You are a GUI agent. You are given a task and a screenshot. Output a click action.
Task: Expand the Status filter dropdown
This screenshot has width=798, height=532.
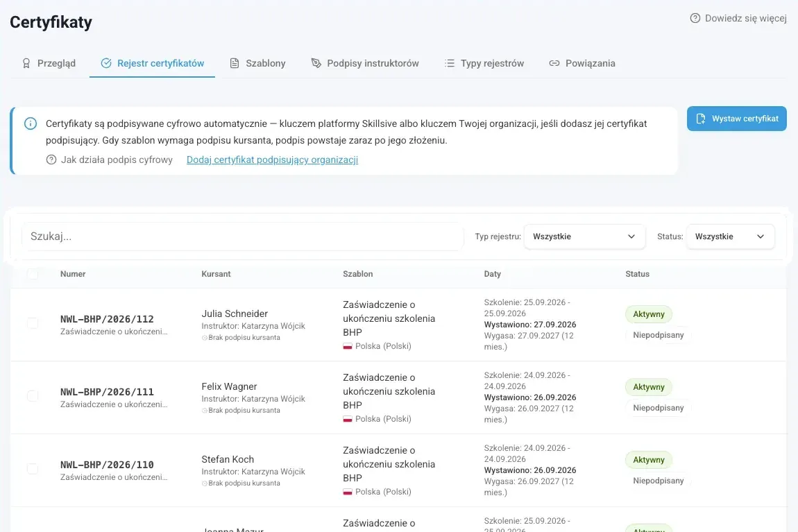730,237
